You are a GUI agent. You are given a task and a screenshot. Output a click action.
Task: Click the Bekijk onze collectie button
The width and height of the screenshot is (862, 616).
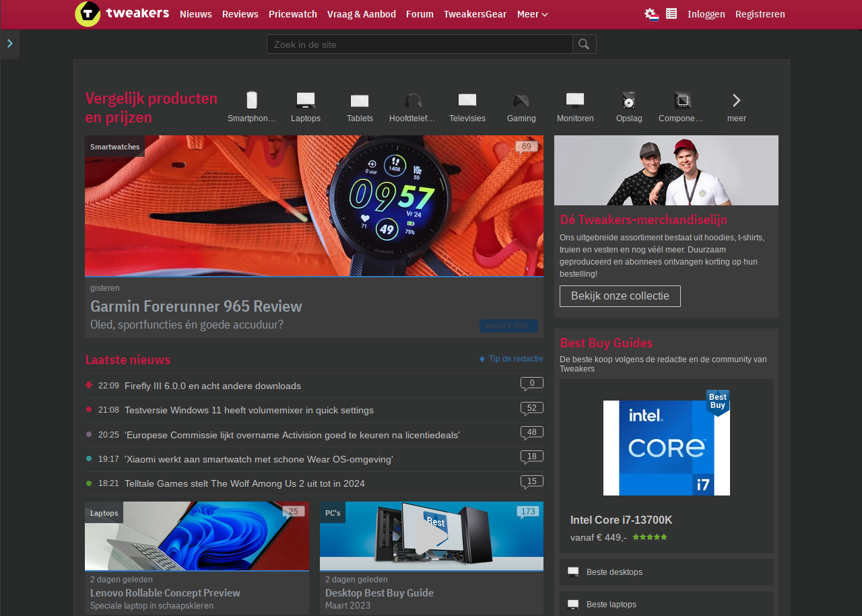pyautogui.click(x=620, y=296)
